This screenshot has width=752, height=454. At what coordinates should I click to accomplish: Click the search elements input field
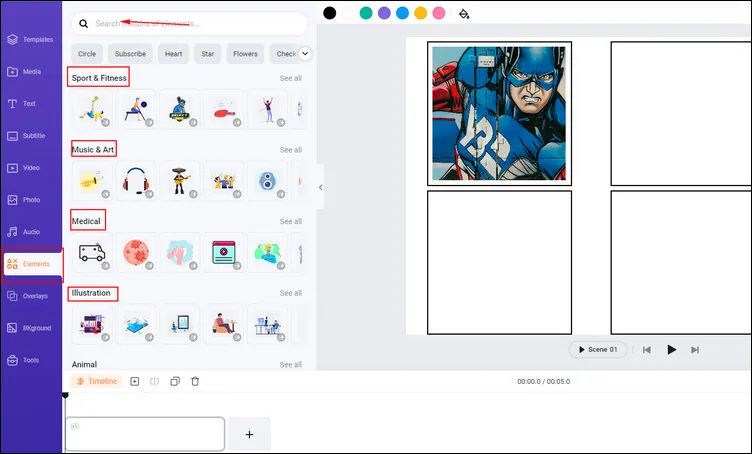tap(189, 23)
